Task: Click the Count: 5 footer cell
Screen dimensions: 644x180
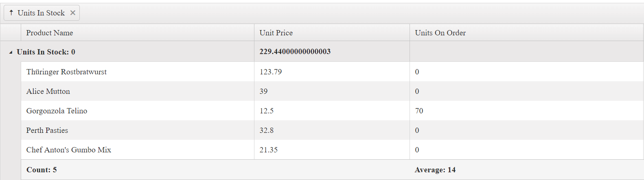Action: (42, 170)
